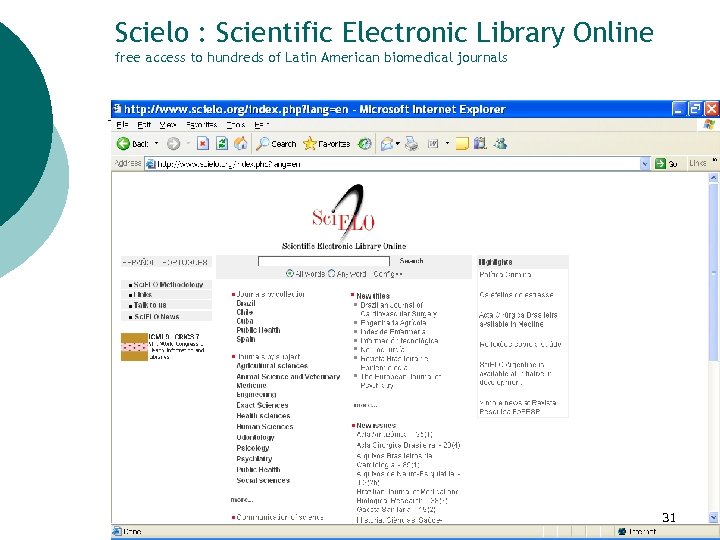Image resolution: width=720 pixels, height=540 pixels.
Task: Click the SciELO search Search button
Action: [411, 261]
